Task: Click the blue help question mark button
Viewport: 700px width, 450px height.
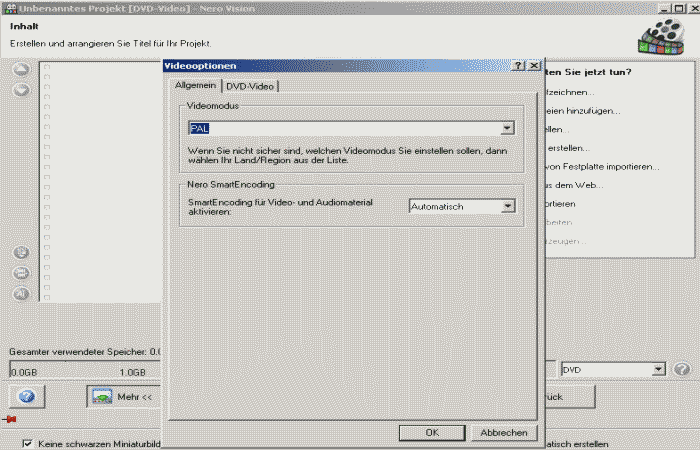Action: [x=27, y=396]
